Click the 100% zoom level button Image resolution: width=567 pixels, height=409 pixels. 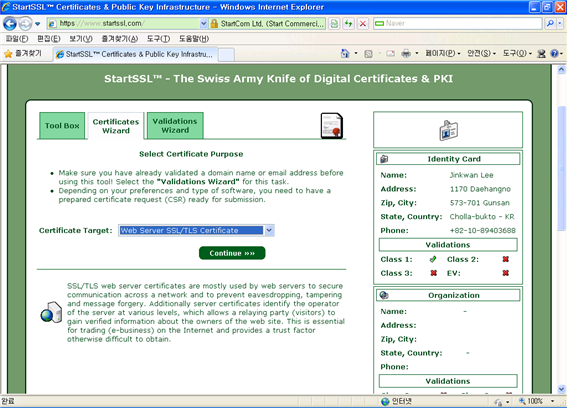click(531, 401)
